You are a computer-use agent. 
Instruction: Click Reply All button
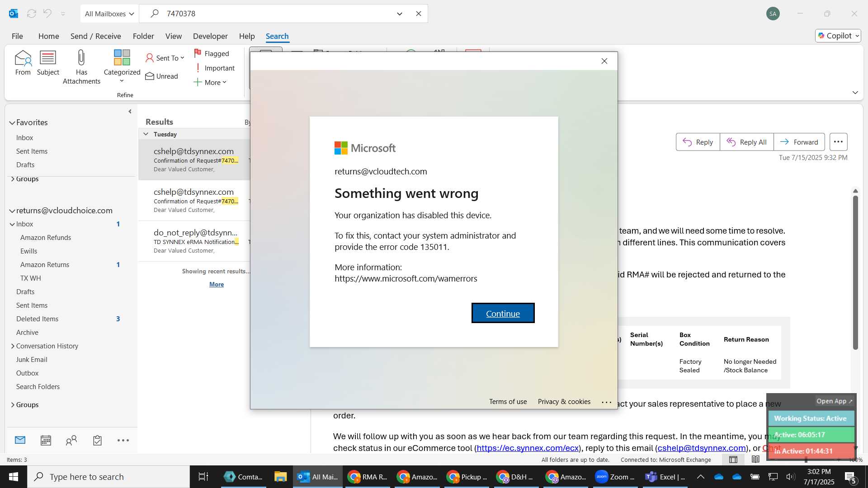(746, 142)
